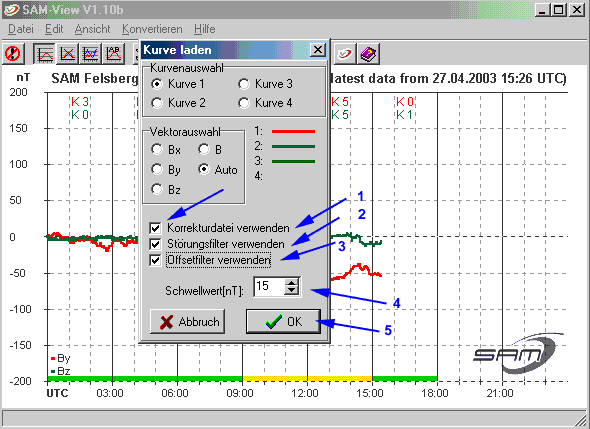Click the red line sample for curve 1
The height and width of the screenshot is (429, 590).
click(x=293, y=132)
